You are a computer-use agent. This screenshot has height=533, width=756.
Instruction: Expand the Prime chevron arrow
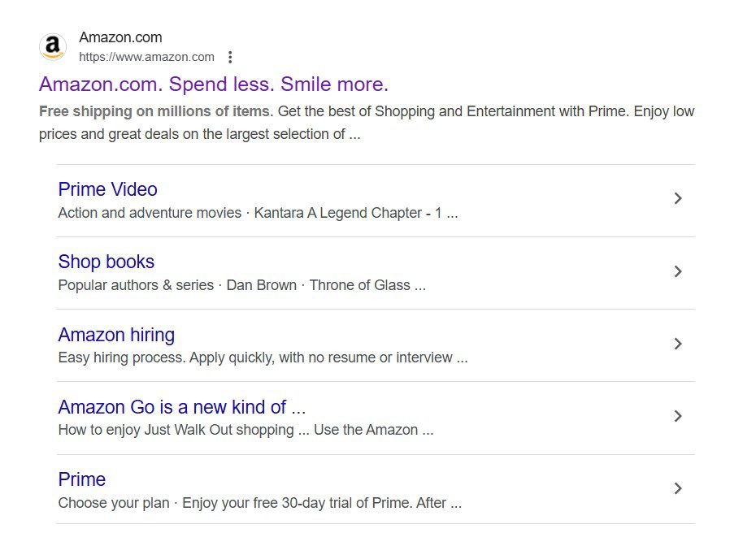click(678, 488)
